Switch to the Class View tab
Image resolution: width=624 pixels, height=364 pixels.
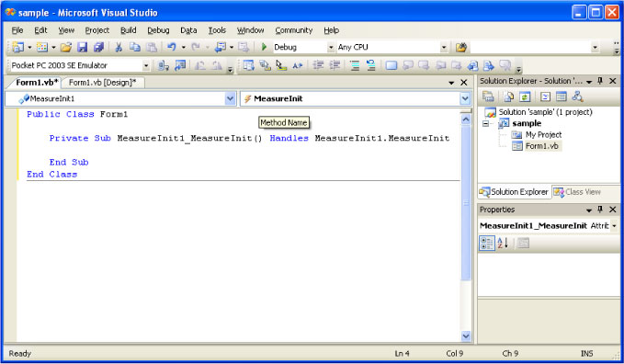click(577, 192)
